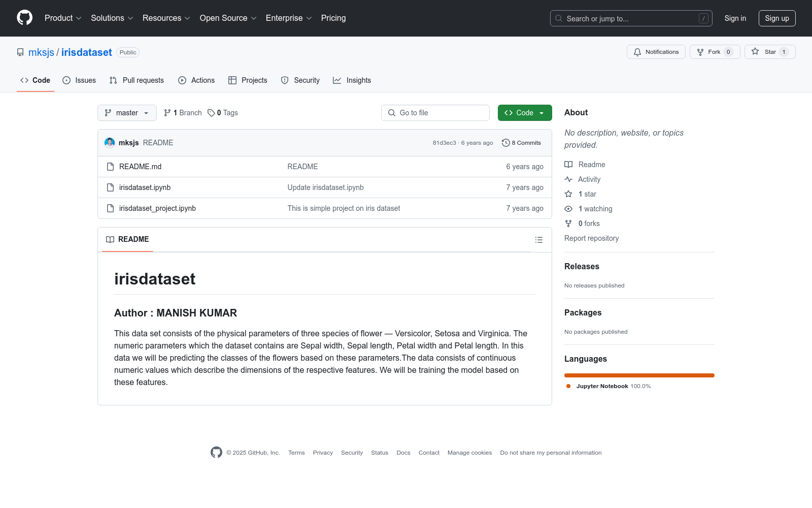Click the star icon beside 1 star
The image size is (812, 508).
568,194
